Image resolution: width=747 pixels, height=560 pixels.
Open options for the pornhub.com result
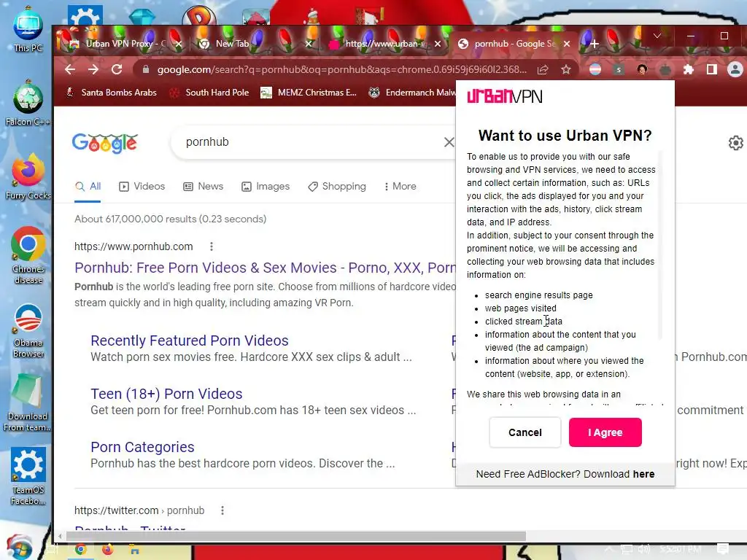coord(212,246)
